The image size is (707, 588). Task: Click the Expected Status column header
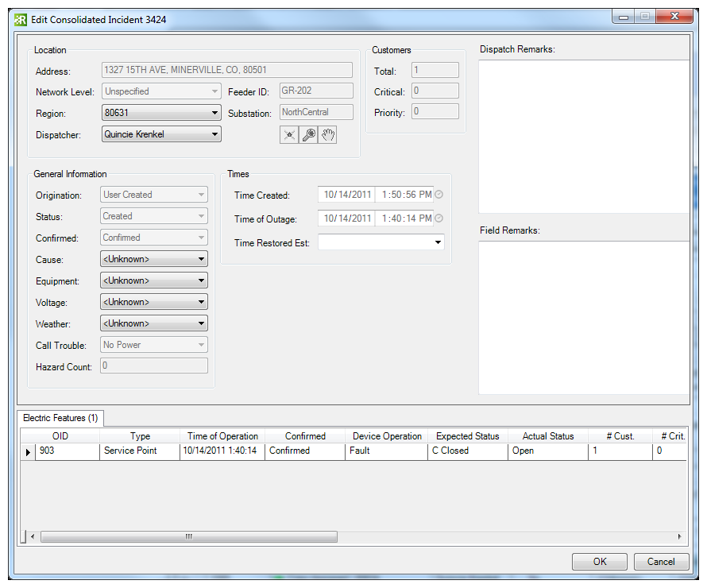click(x=468, y=436)
